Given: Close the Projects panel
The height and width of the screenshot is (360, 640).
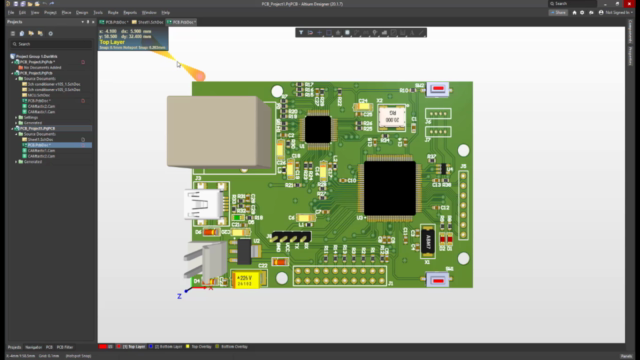Looking at the screenshot, I should pos(93,22).
